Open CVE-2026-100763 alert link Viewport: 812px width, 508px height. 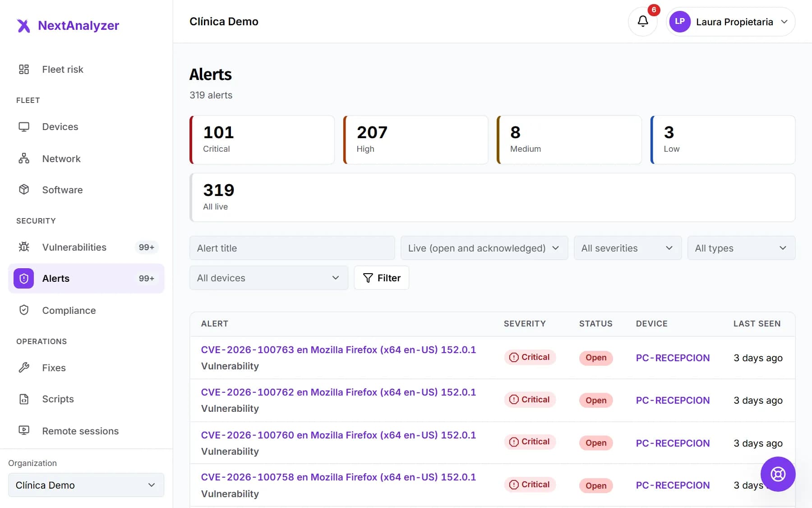point(338,350)
